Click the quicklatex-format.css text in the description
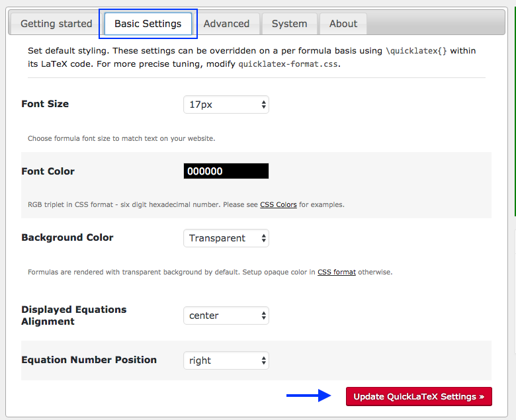Screen dimensions: 516x420 click(288, 64)
